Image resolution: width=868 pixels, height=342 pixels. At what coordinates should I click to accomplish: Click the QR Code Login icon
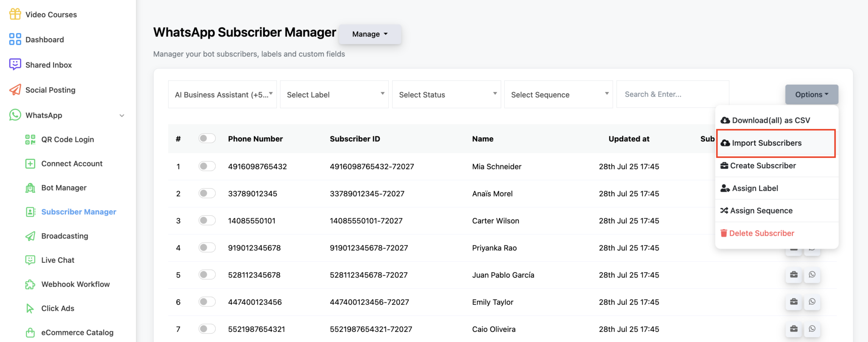coord(30,139)
